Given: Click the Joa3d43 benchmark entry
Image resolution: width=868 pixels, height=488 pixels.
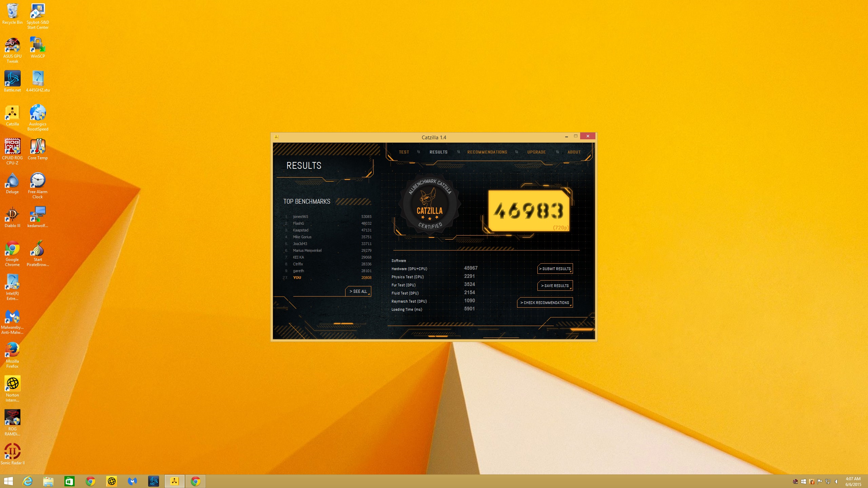Looking at the screenshot, I should 328,244.
